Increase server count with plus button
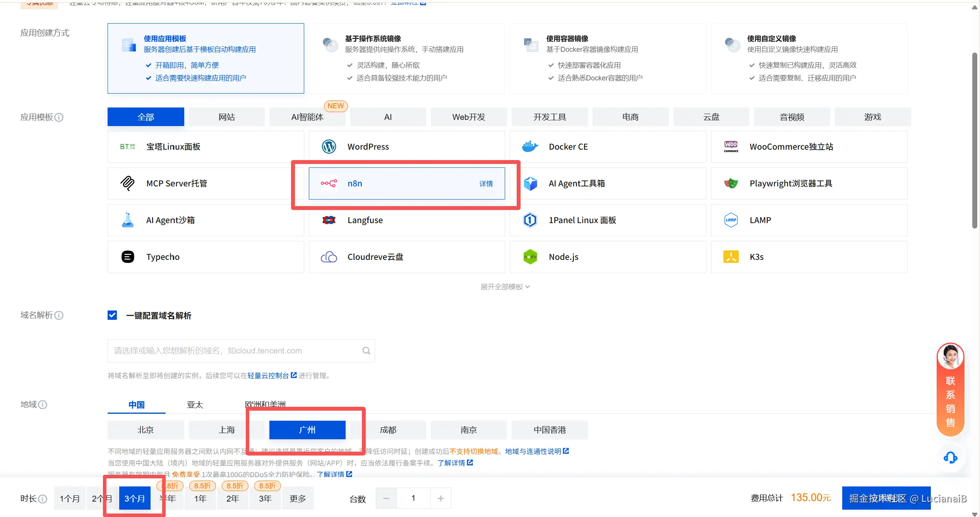The height and width of the screenshot is (517, 980). (x=440, y=498)
